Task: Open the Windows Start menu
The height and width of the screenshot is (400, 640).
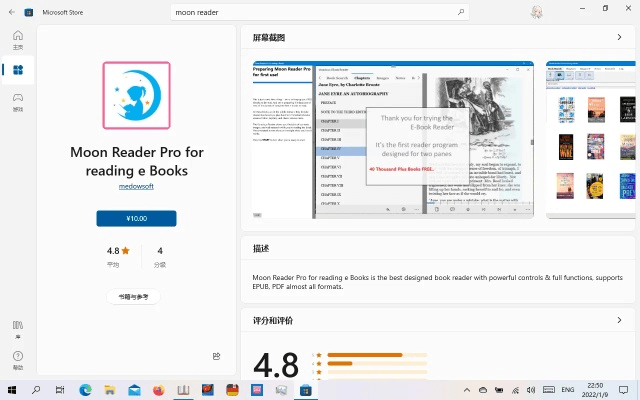Action: (x=12, y=390)
